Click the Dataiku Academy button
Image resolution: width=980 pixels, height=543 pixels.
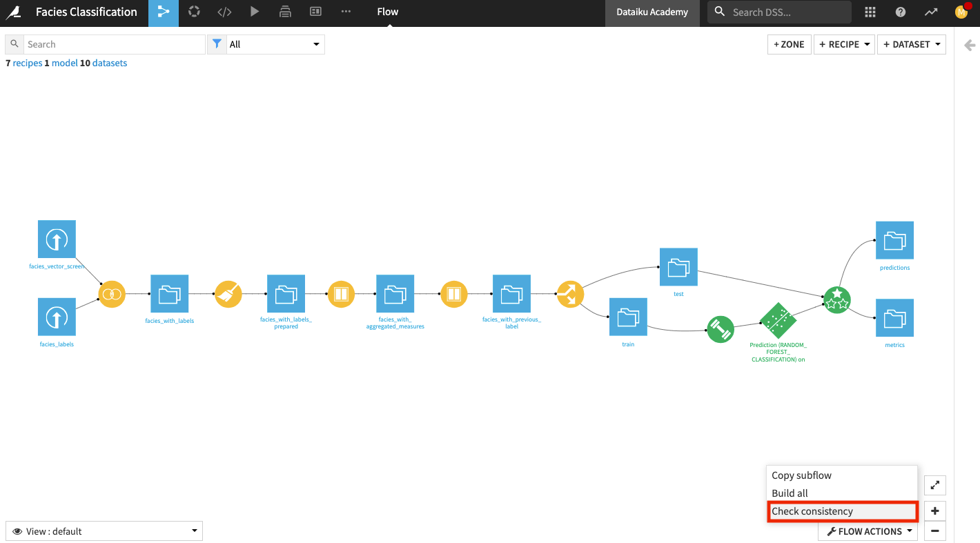point(652,12)
